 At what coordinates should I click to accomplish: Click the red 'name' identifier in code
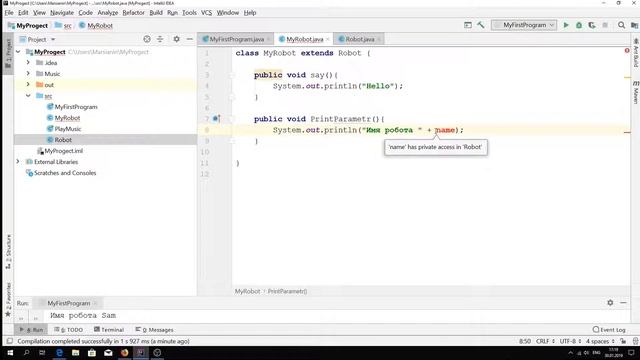444,130
